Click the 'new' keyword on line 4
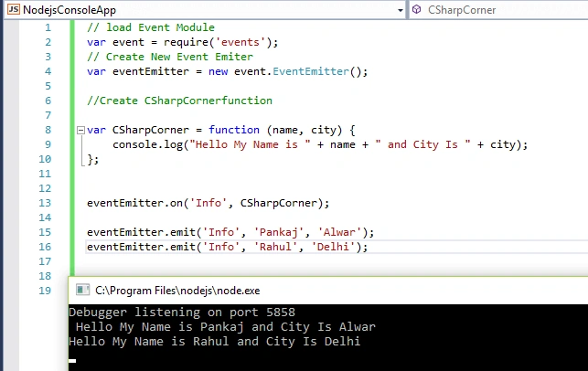Screen dimensions: 588x371 click(x=218, y=71)
